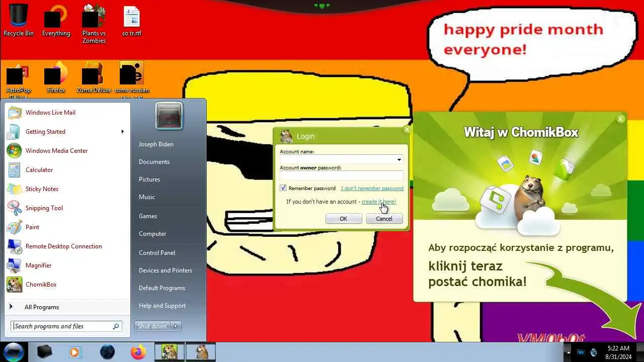Open Documents from Start menu
The image size is (644, 362).
coord(154,162)
